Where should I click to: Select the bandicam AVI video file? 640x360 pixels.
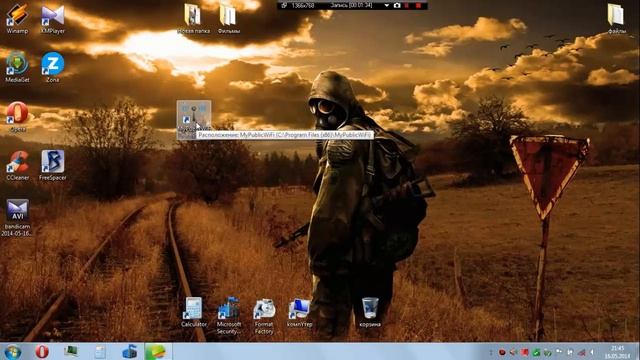pyautogui.click(x=17, y=217)
